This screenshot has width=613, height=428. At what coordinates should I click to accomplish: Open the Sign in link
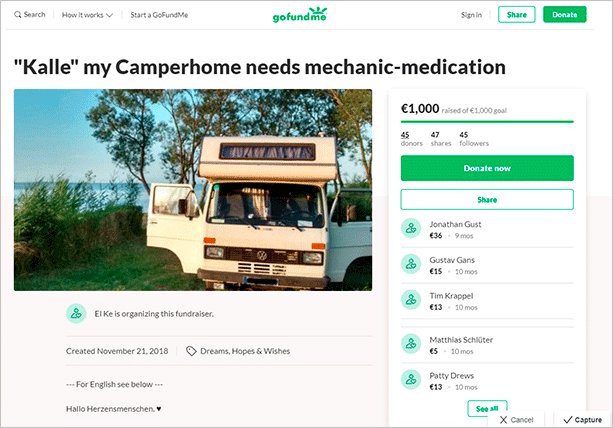click(471, 15)
